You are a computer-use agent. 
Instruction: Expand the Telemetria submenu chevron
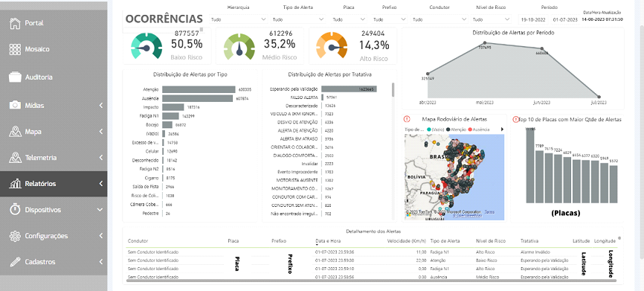coord(101,158)
